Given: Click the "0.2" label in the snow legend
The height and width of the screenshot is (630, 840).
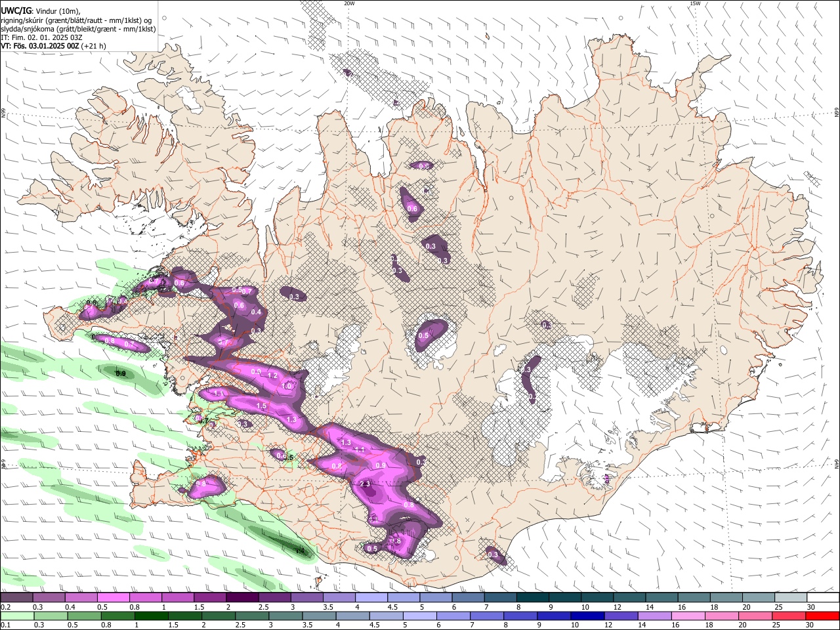Looking at the screenshot, I should (5, 607).
